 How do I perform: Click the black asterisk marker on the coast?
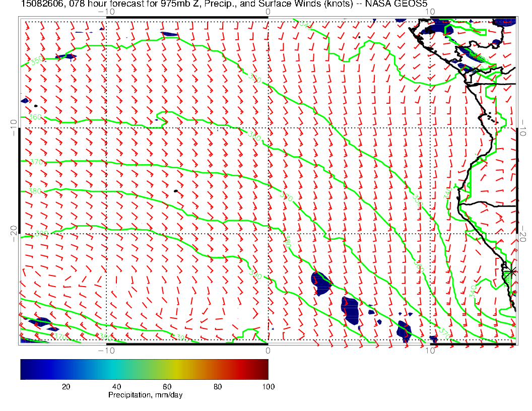[x=512, y=271]
